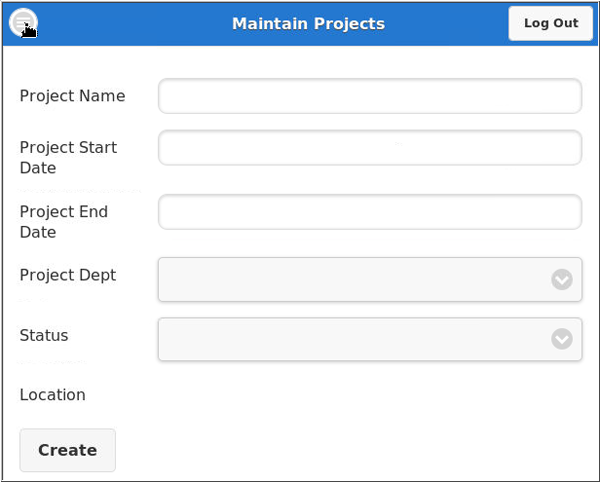Select the Project End Date input
Image resolution: width=600 pixels, height=482 pixels.
(369, 212)
